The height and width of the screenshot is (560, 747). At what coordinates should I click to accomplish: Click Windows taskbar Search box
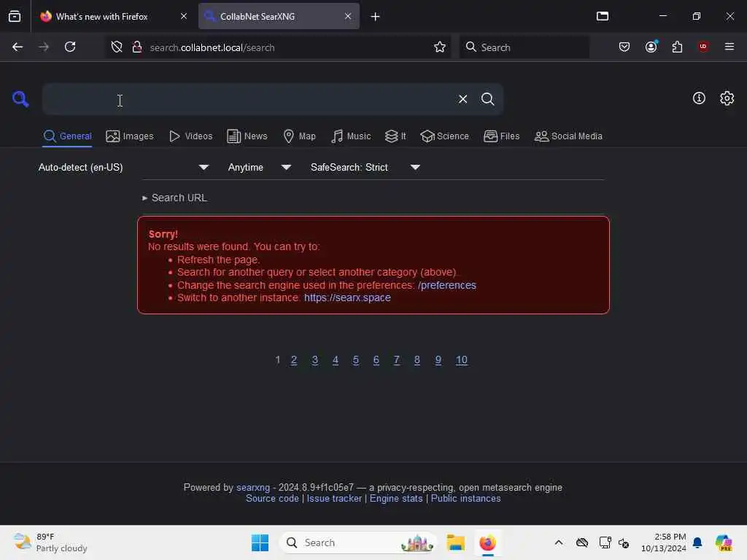[x=358, y=542]
